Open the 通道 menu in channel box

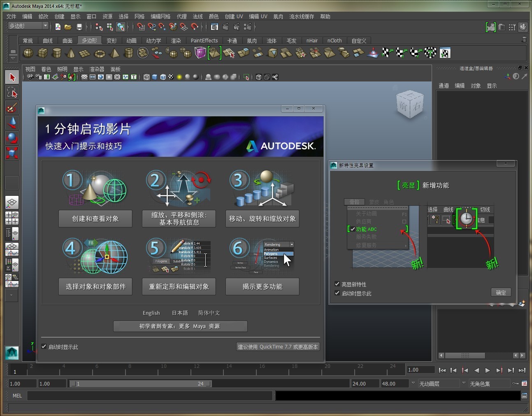[x=444, y=86]
